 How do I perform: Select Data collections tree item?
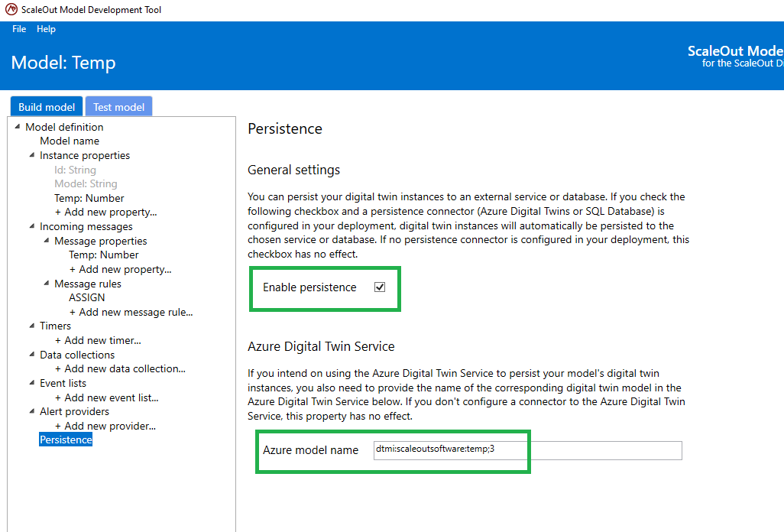point(77,355)
